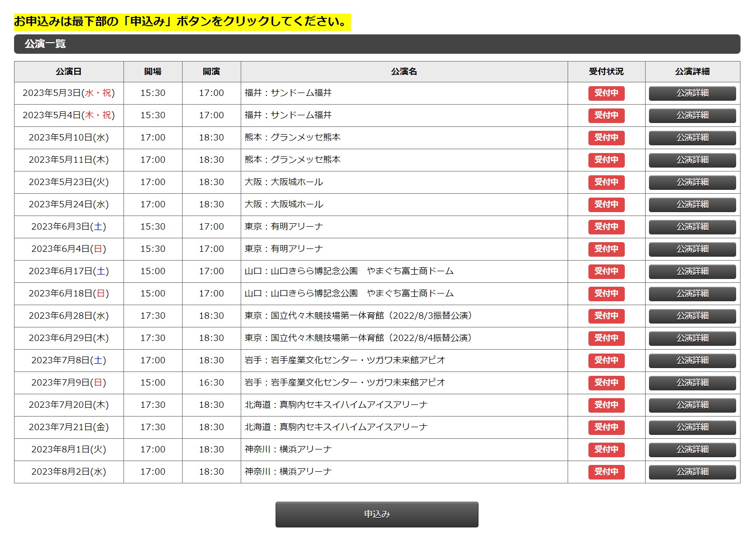Click the yellow highlighted 申込み instruction text
Image resolution: width=756 pixels, height=541 pixels.
(182, 22)
